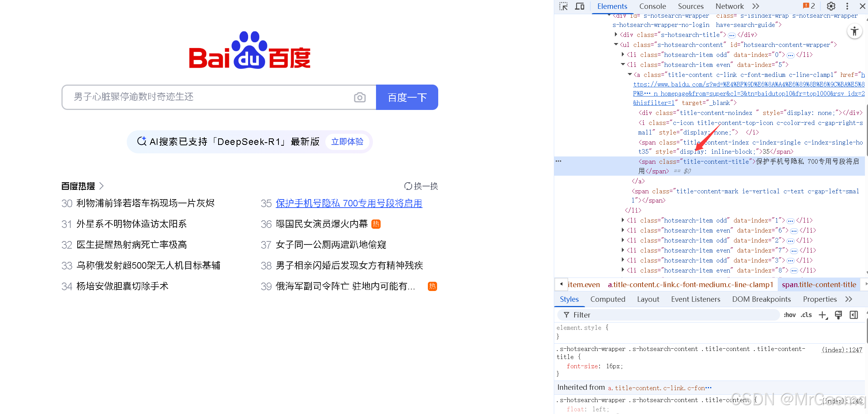Click the 热 badge next to item 36
This screenshot has width=868, height=414.
pos(376,224)
